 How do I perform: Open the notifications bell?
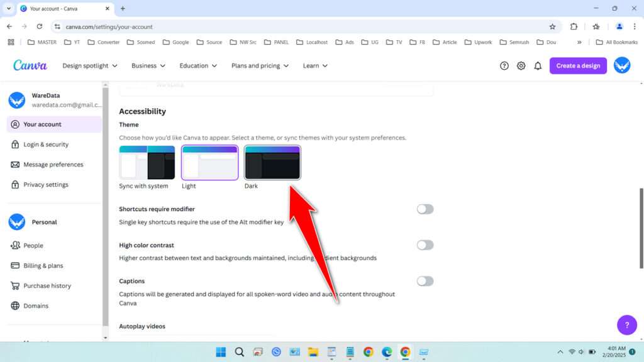[538, 65]
